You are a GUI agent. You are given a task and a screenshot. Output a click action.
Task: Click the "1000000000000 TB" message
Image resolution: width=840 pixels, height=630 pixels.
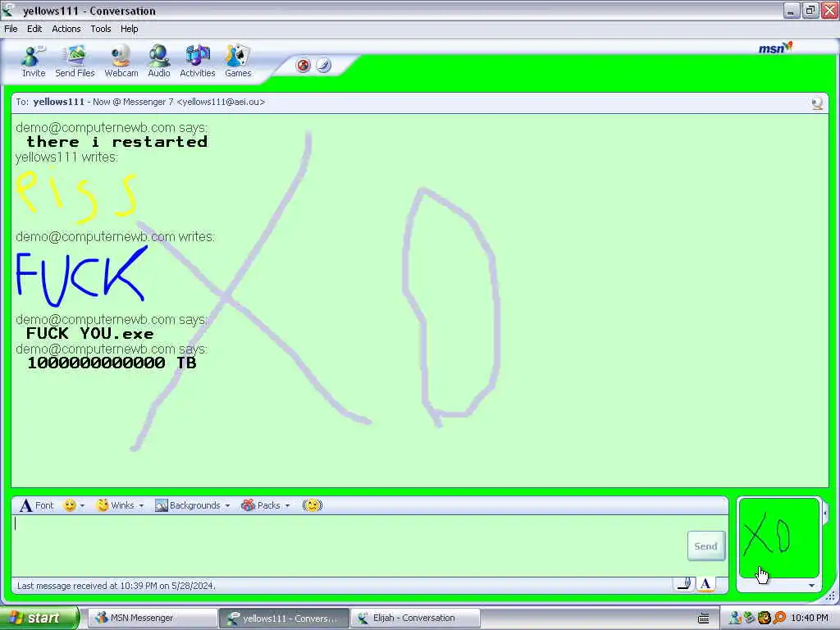point(112,363)
